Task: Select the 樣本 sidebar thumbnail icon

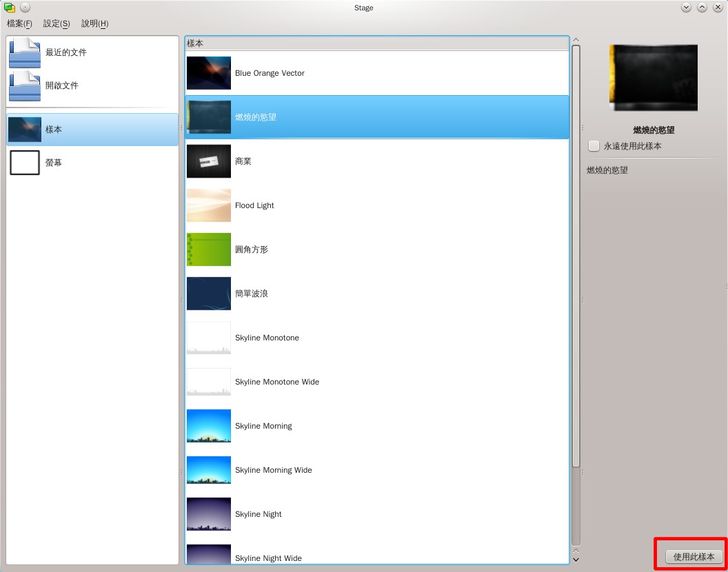Action: coord(25,130)
